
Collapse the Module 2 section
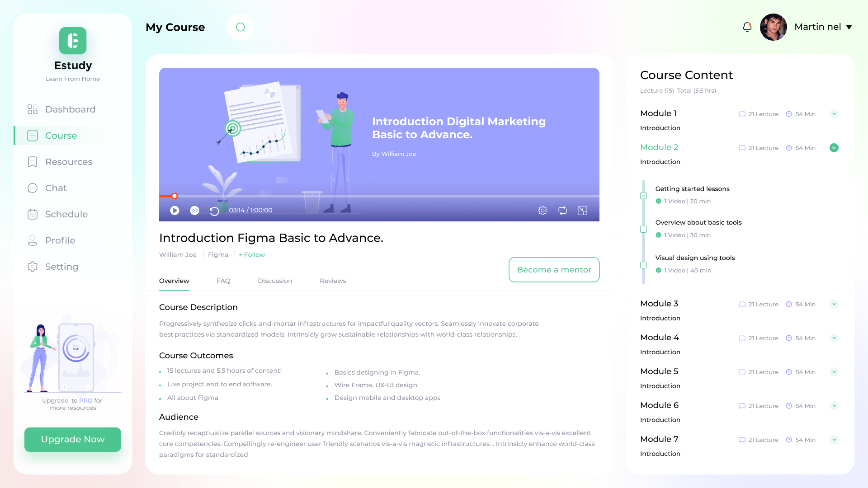834,148
